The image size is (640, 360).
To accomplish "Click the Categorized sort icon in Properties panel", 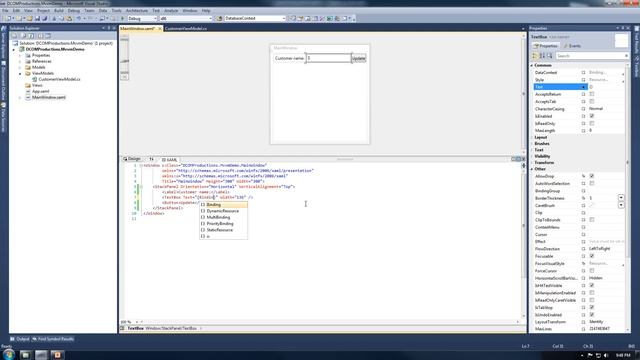I will [x=535, y=56].
